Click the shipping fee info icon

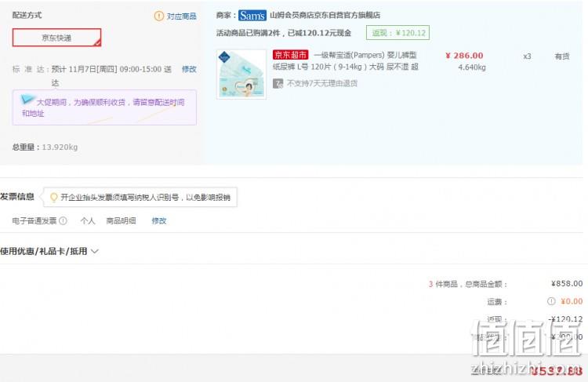551,301
